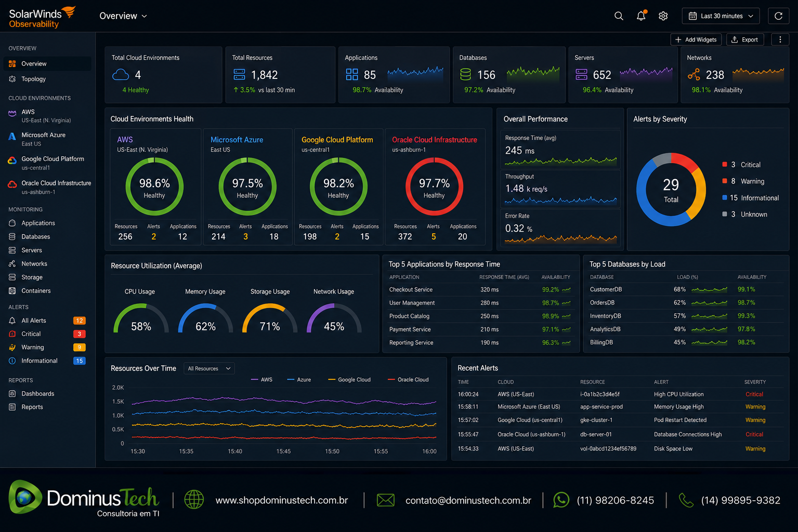Open the more options kebab menu
The height and width of the screenshot is (532, 798).
point(780,39)
